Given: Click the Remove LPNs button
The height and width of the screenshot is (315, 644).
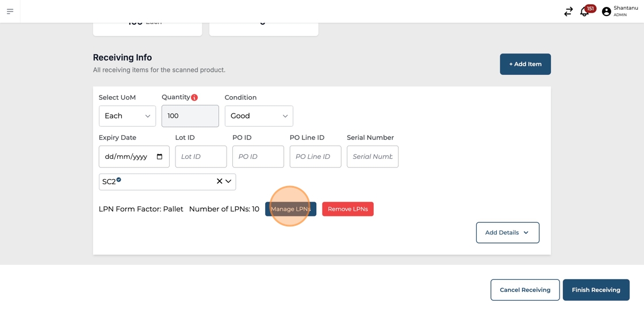Looking at the screenshot, I should point(347,209).
